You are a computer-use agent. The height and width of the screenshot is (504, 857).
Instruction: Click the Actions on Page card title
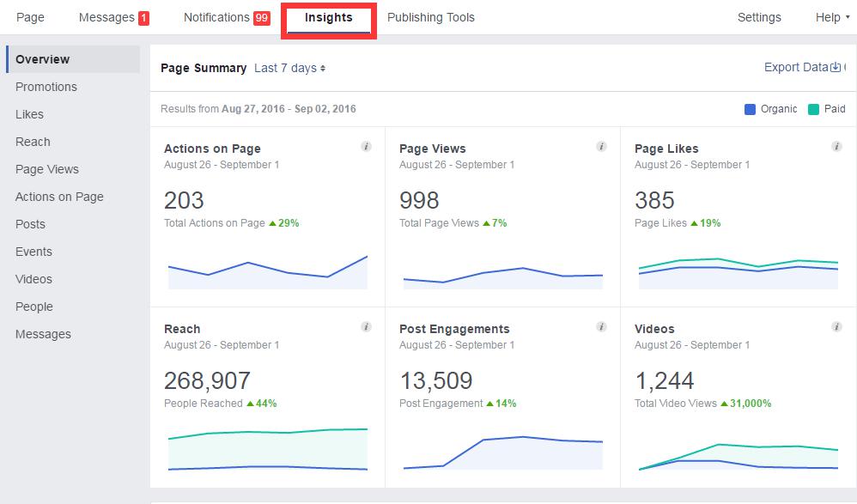212,149
